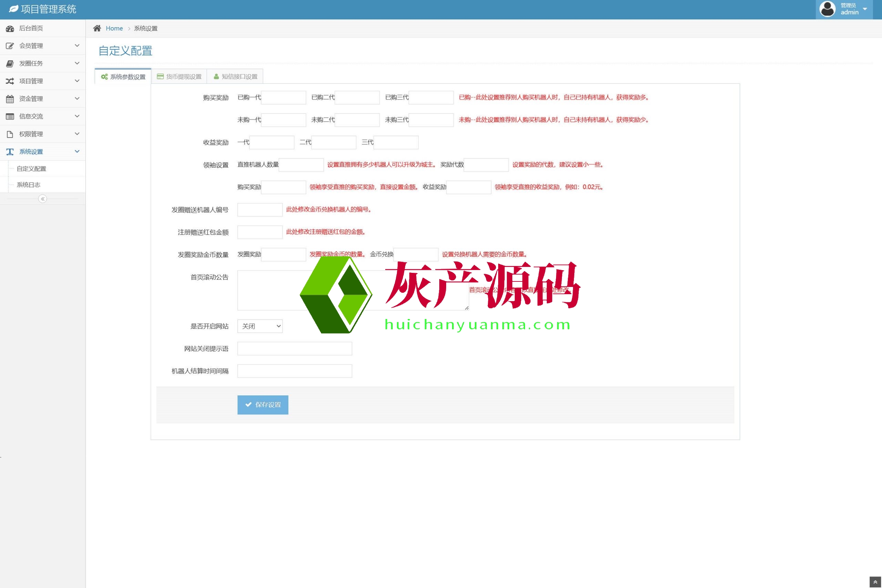This screenshot has width=882, height=588.
Task: Click the admin user avatar icon
Action: [x=827, y=9]
